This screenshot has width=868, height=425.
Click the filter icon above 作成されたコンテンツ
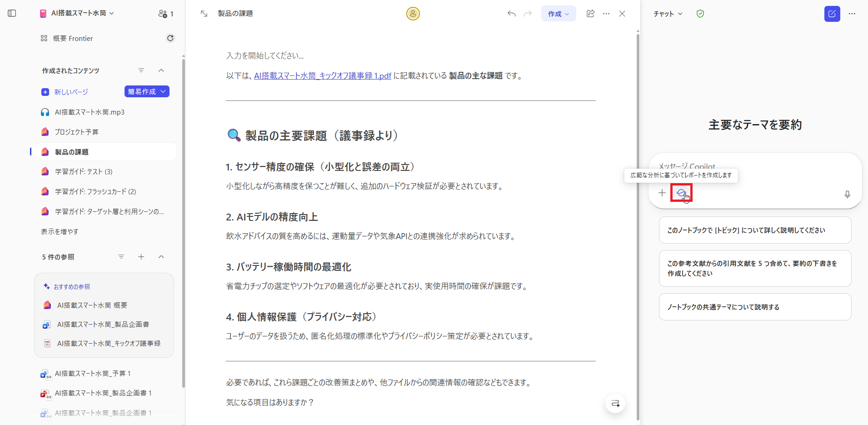(x=141, y=70)
